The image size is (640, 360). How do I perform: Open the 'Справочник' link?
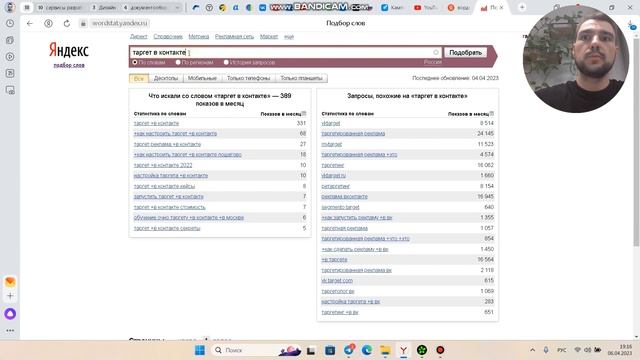point(168,37)
